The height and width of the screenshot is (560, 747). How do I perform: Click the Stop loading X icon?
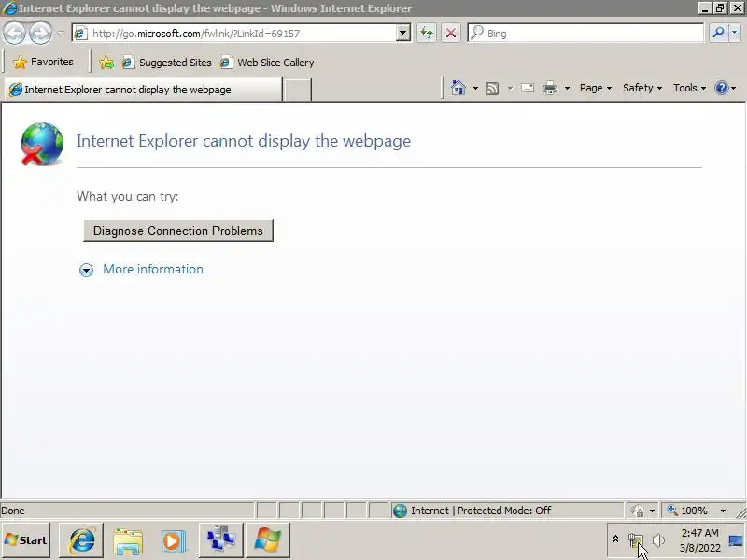click(x=451, y=34)
